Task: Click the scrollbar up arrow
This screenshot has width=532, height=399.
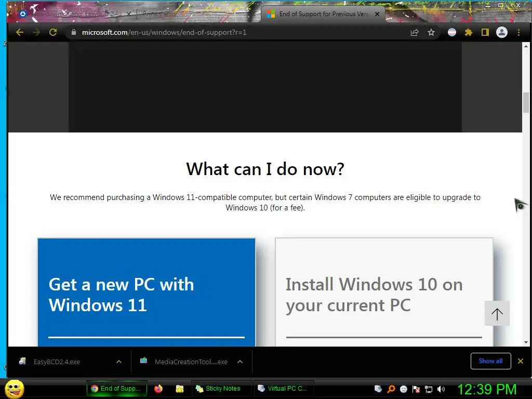Action: [x=526, y=46]
